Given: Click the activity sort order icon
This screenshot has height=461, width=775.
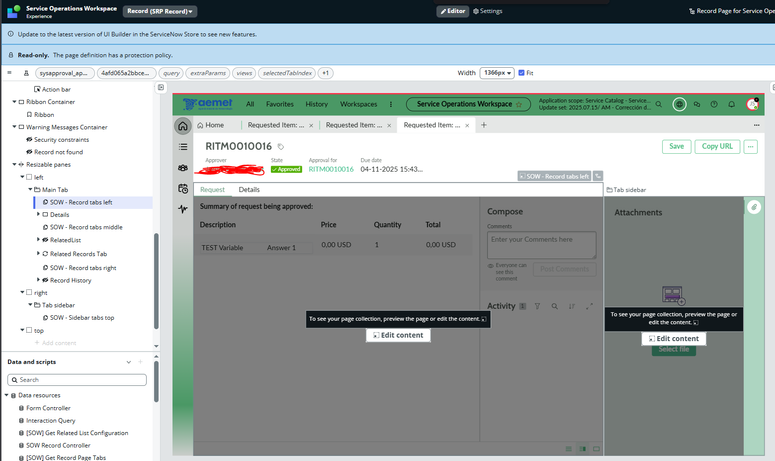Looking at the screenshot, I should [x=572, y=306].
